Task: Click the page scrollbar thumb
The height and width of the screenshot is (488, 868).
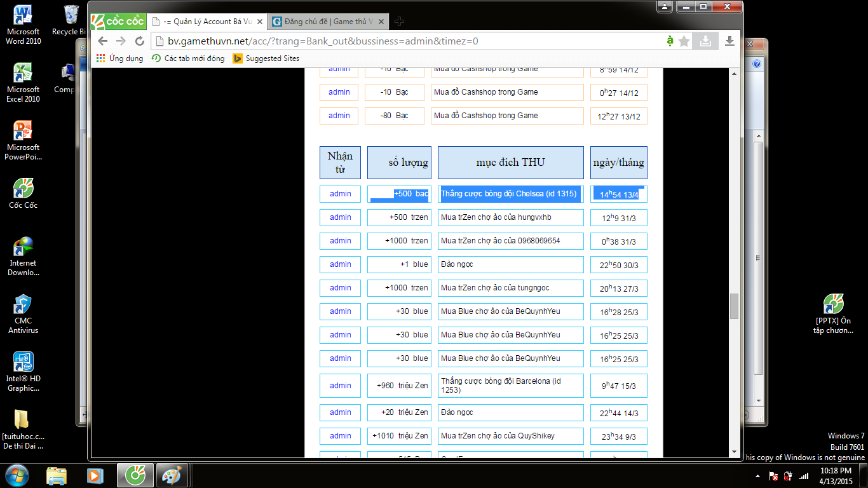Action: click(x=735, y=306)
